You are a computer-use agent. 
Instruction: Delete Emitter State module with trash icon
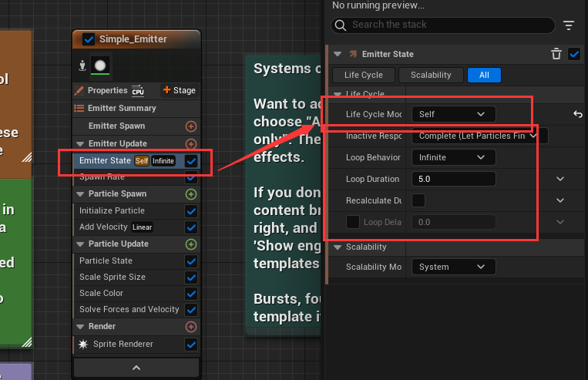click(x=556, y=54)
